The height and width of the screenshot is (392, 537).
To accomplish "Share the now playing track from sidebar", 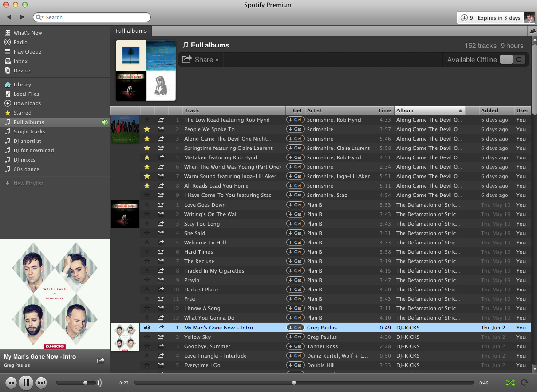I will click(x=101, y=361).
